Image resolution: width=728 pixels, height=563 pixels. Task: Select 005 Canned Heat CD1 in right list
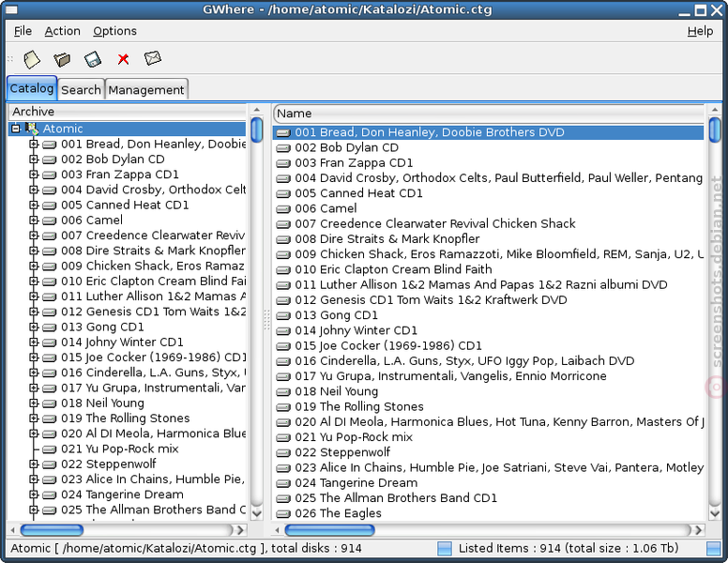tap(489, 193)
